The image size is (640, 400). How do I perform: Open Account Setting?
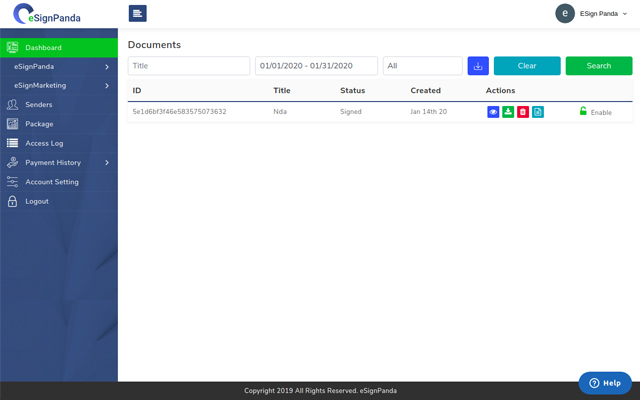pyautogui.click(x=59, y=182)
